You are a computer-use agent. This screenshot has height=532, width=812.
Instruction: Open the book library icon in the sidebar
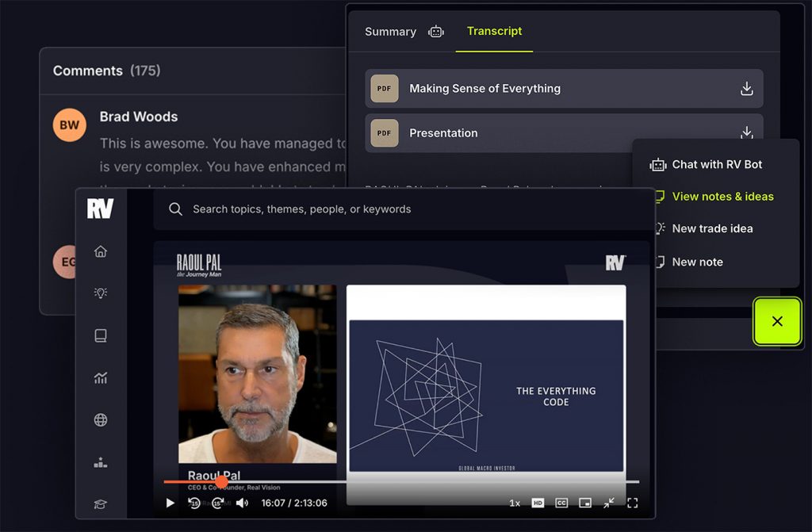100,335
